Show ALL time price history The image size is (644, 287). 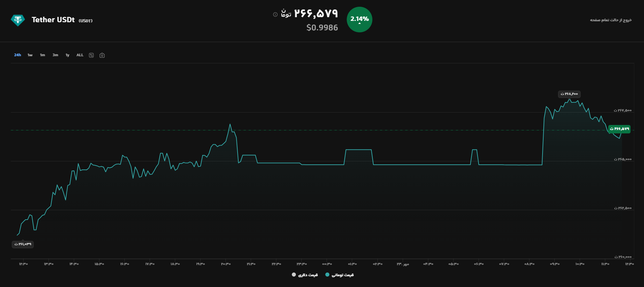[x=80, y=55]
